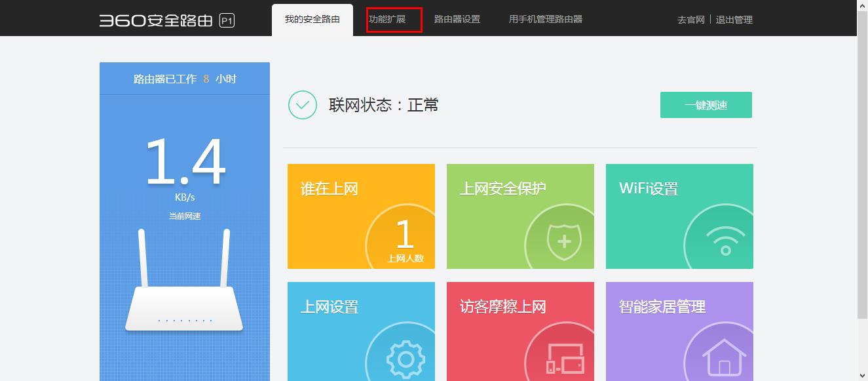
Task: Click the 路由器已工作 8 小时 banner
Action: coord(184,78)
